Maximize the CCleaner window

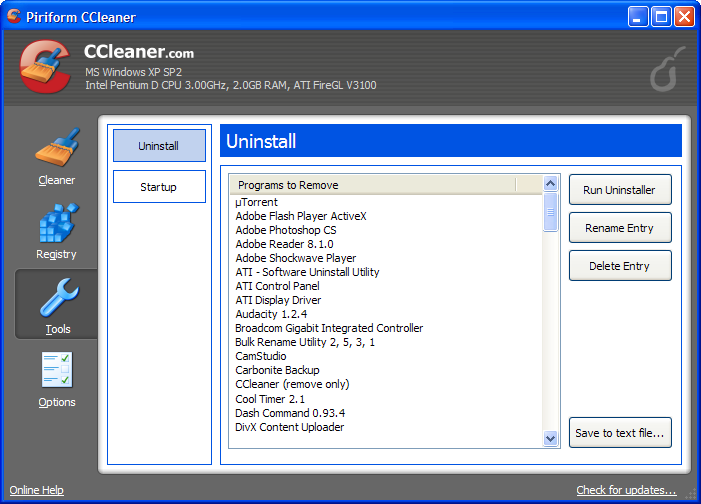[x=661, y=17]
